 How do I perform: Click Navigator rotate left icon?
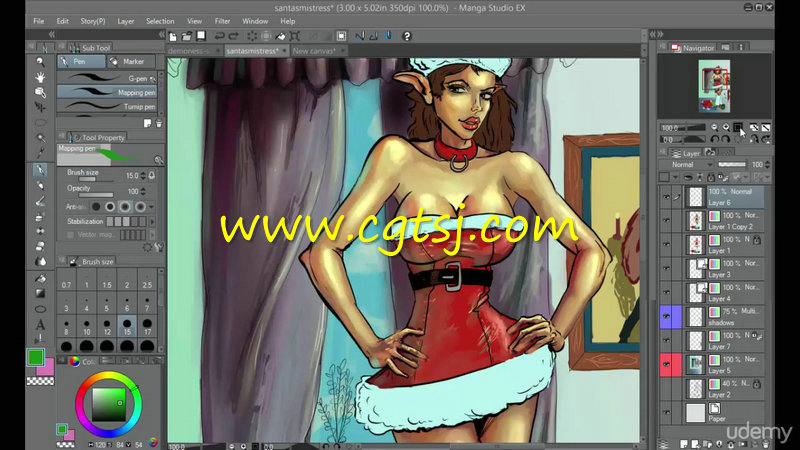tap(715, 139)
